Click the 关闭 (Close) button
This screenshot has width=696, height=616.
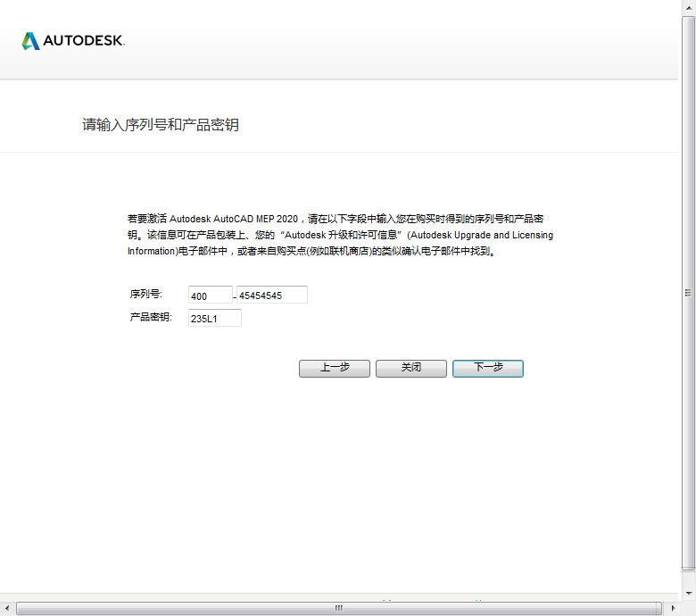tap(411, 368)
